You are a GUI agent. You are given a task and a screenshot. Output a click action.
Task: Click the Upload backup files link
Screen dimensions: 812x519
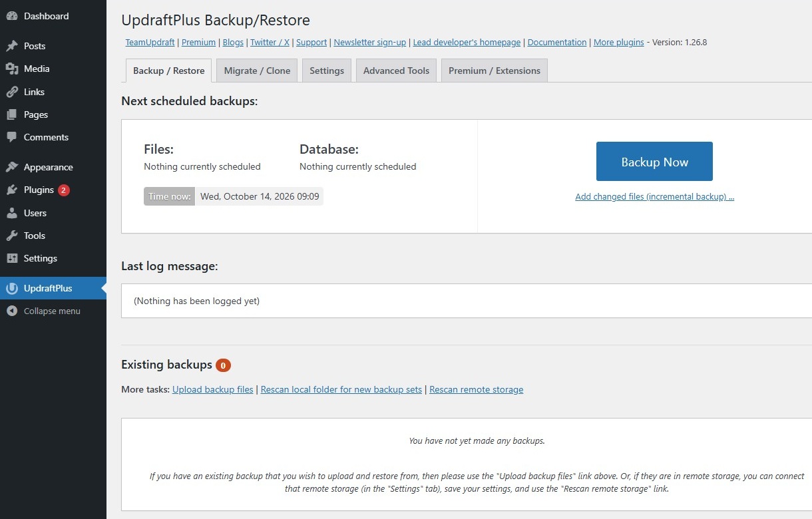pyautogui.click(x=213, y=389)
